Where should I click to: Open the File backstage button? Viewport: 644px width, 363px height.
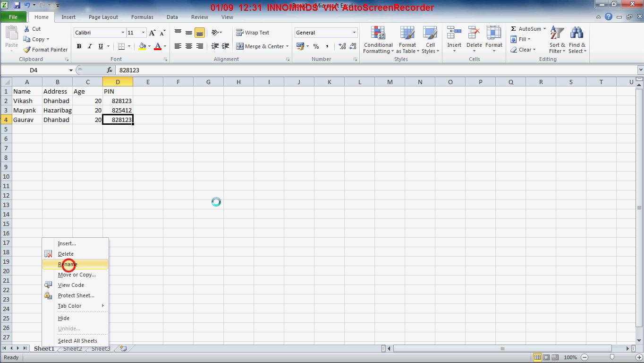[13, 17]
